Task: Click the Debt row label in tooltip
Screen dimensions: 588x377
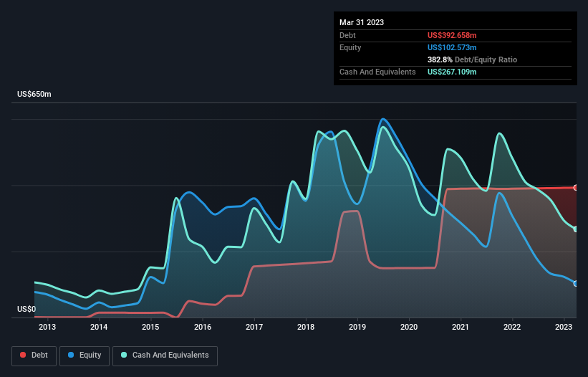Action: 347,35
